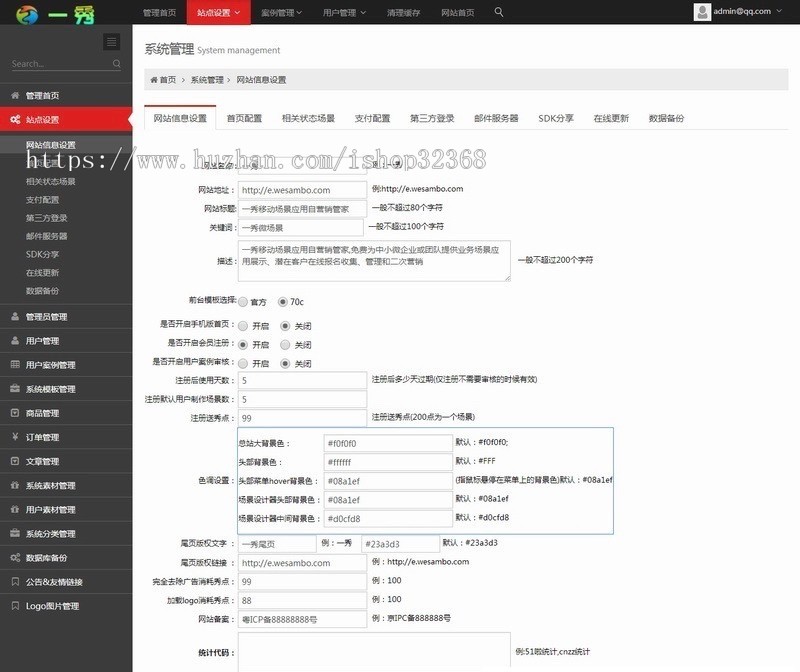
Task: Select 关闭 for member registration
Action: pos(285,344)
